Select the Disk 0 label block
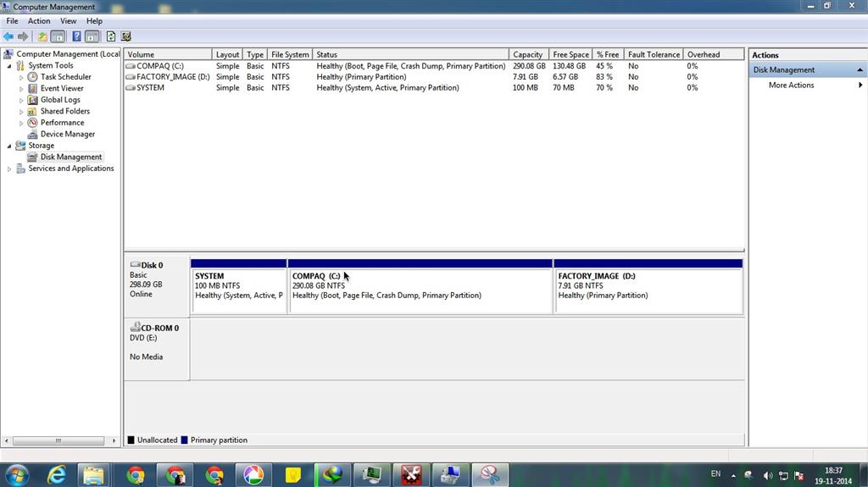 [x=157, y=285]
